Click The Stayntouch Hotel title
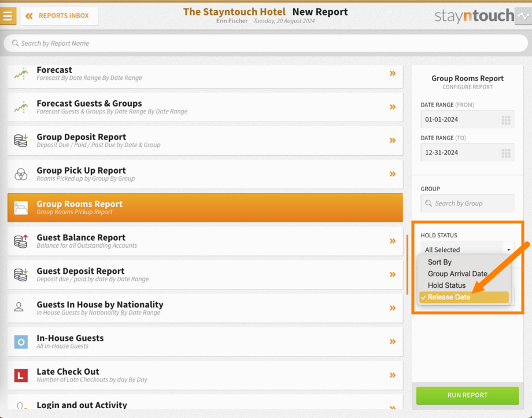This screenshot has width=532, height=418. pos(234,12)
